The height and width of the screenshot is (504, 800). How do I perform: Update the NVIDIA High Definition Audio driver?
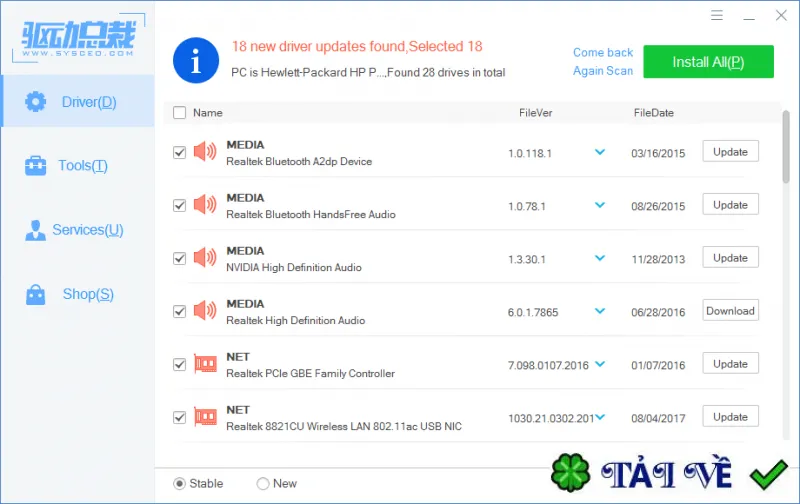point(730,258)
